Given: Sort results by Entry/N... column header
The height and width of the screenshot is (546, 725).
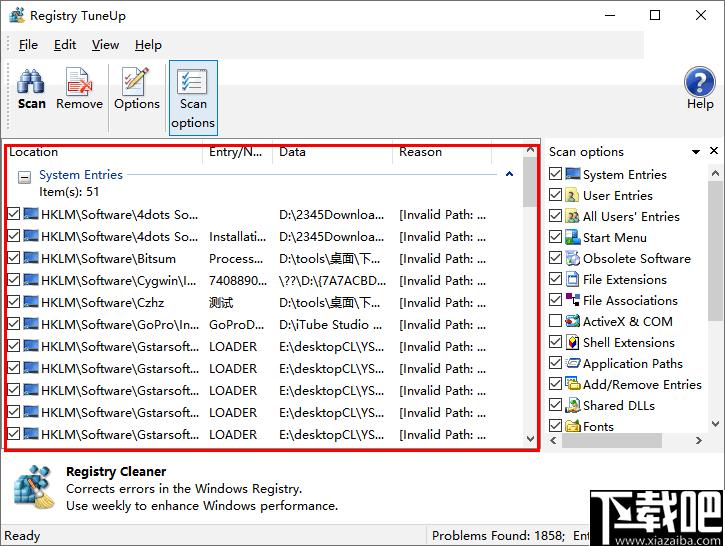Looking at the screenshot, I should (x=237, y=152).
